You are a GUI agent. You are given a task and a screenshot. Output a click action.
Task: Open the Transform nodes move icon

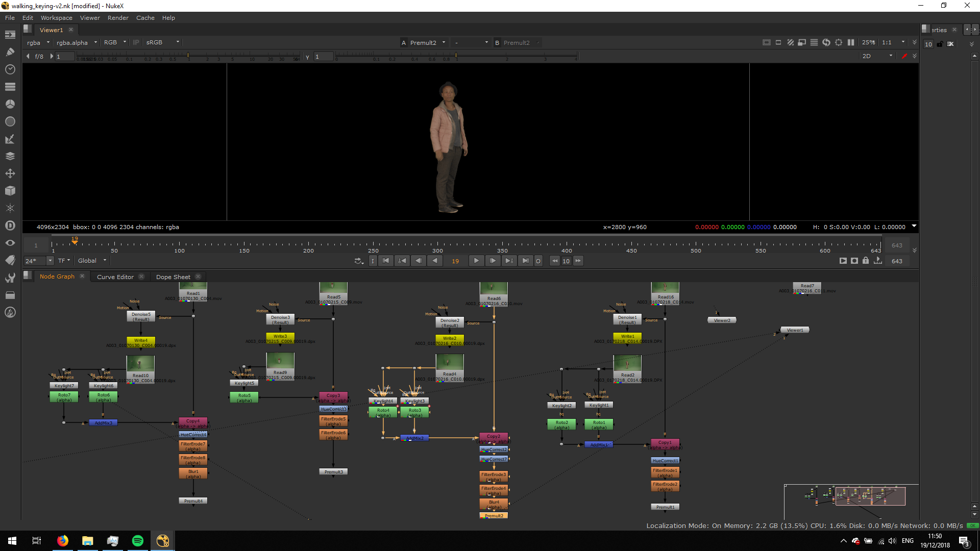coord(10,173)
